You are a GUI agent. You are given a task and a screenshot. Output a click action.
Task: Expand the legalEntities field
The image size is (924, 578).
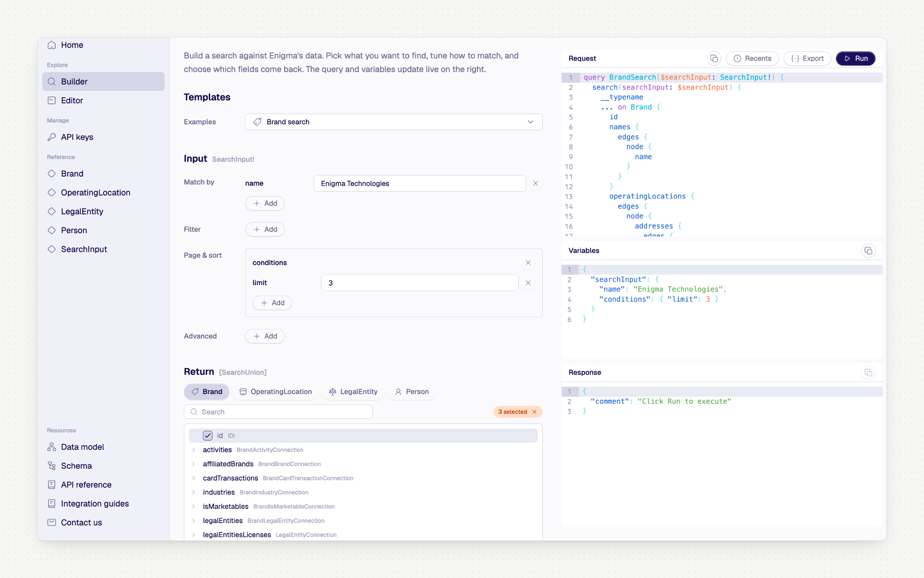(194, 521)
